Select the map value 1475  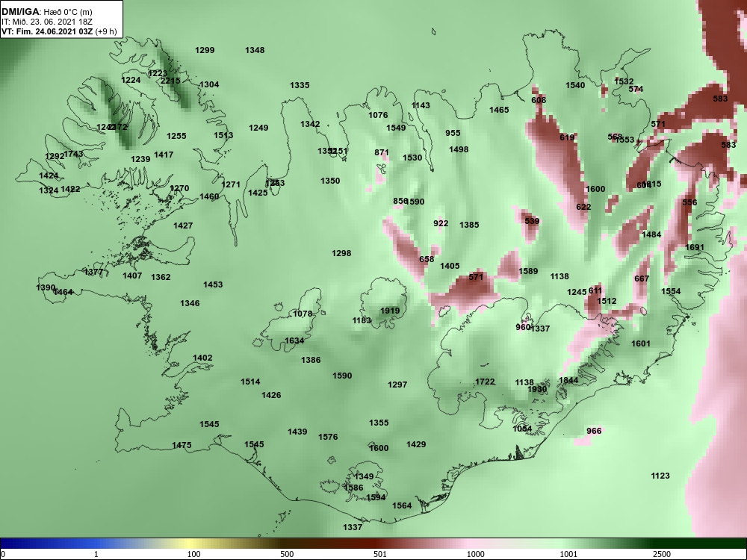(182, 445)
